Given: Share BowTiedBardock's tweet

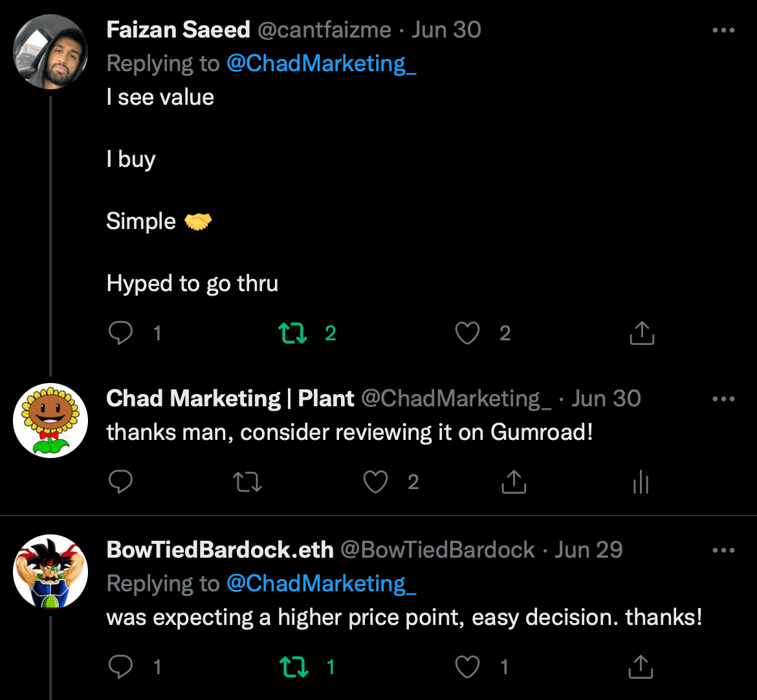Looking at the screenshot, I should pos(642,667).
